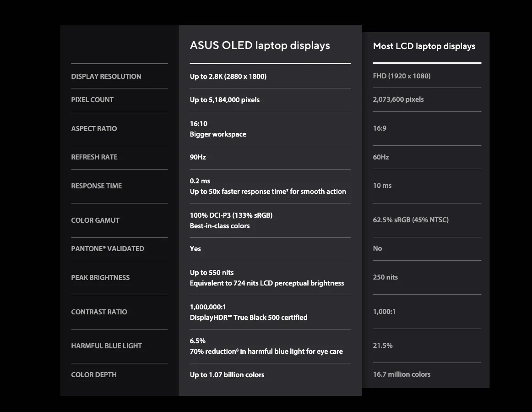Viewport: 532px width, 412px height.
Task: Click the ASUS OLED laptop displays heading
Action: point(260,45)
